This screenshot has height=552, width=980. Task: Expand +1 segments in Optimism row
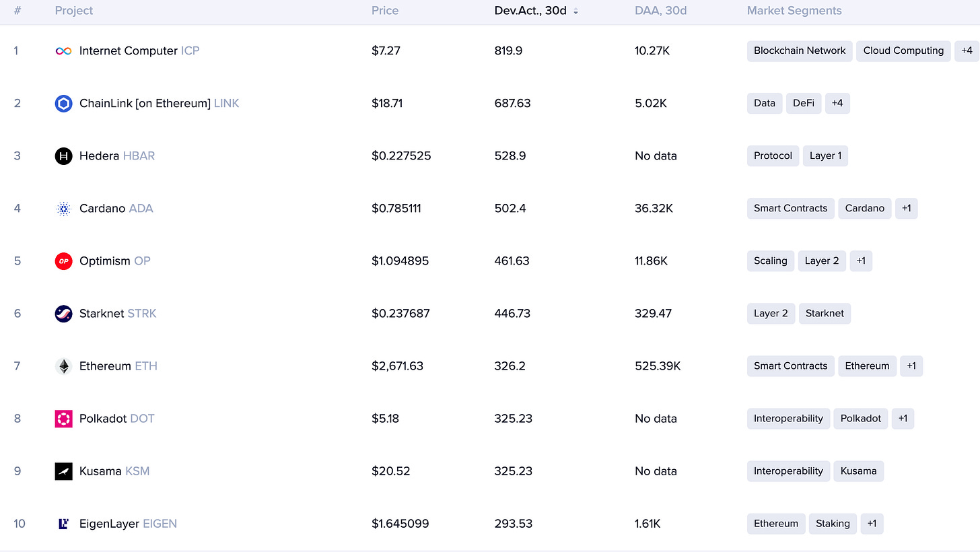(x=861, y=261)
